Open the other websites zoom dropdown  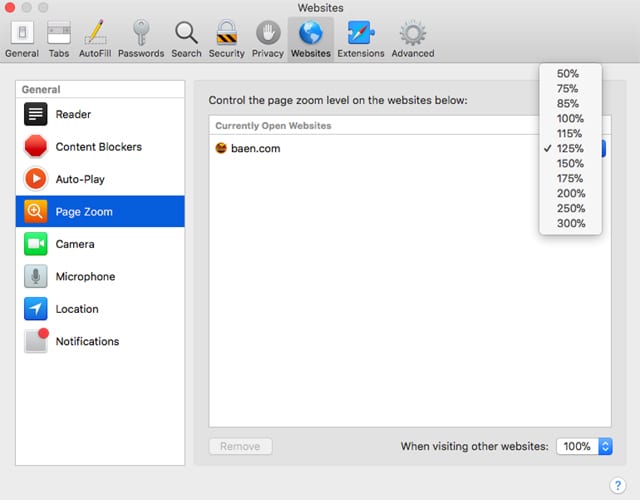(x=584, y=446)
